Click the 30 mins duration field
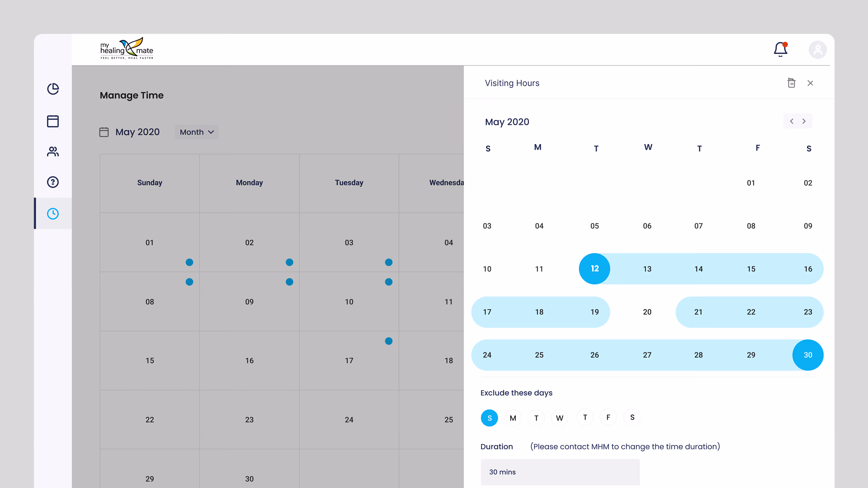Image resolution: width=868 pixels, height=488 pixels. (560, 472)
